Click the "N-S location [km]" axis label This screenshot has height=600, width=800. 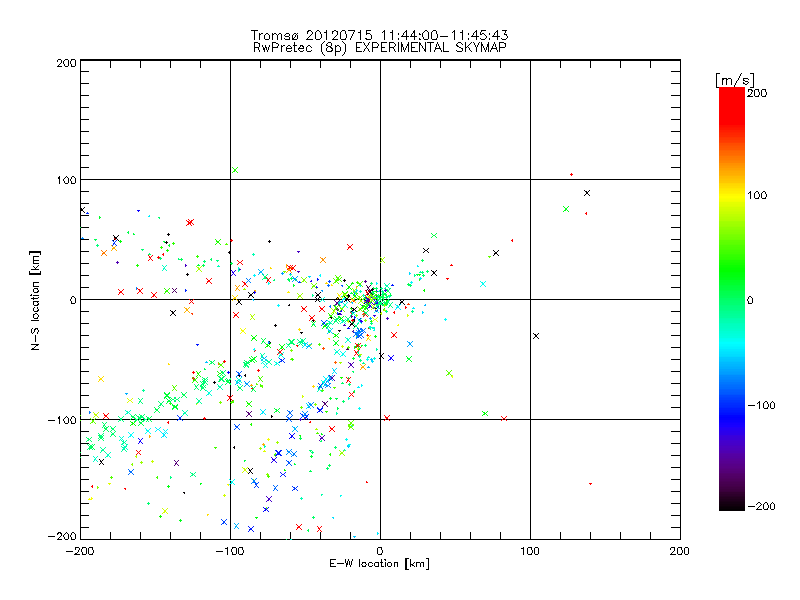(35, 300)
